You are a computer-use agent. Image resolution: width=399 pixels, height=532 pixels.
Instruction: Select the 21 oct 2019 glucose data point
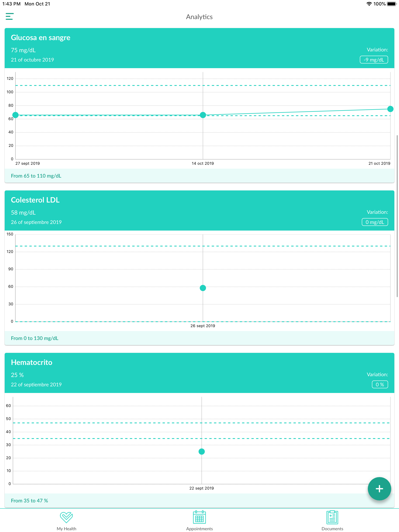point(390,109)
